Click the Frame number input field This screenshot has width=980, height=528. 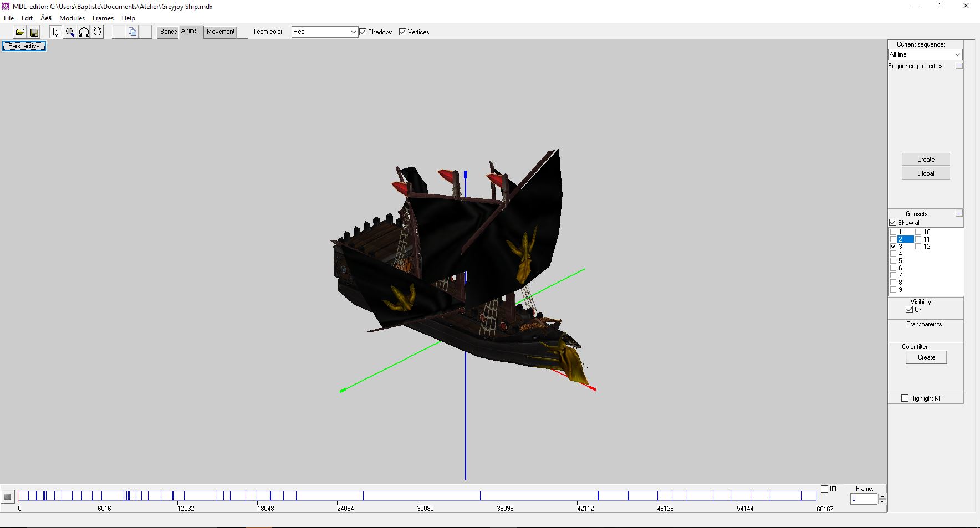864,499
